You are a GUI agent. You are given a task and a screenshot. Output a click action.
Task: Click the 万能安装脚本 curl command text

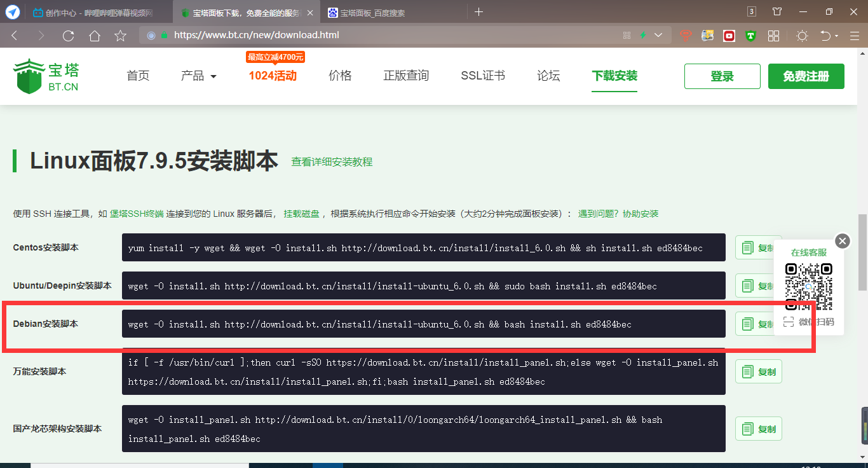(423, 372)
